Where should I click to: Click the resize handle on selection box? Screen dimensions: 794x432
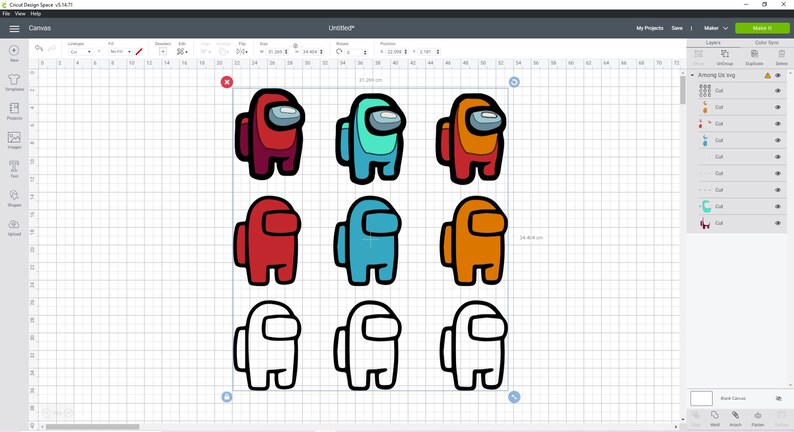click(x=514, y=397)
